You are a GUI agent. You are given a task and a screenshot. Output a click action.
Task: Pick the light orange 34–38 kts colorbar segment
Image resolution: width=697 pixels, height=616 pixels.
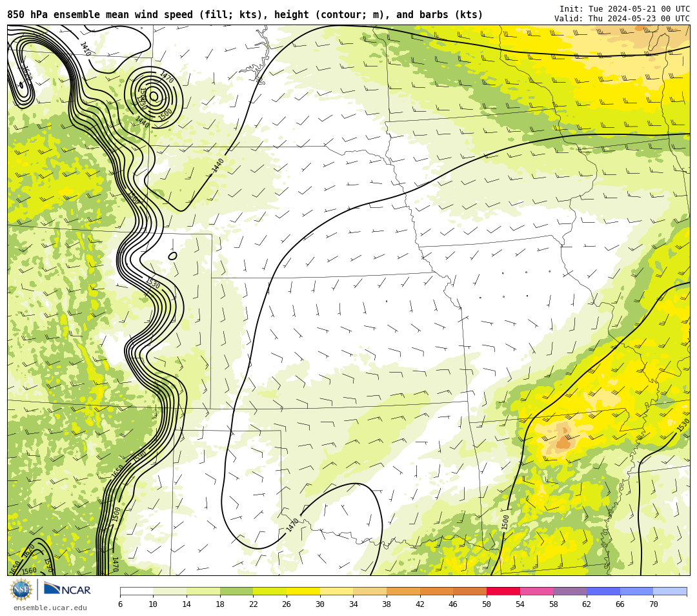click(x=370, y=591)
